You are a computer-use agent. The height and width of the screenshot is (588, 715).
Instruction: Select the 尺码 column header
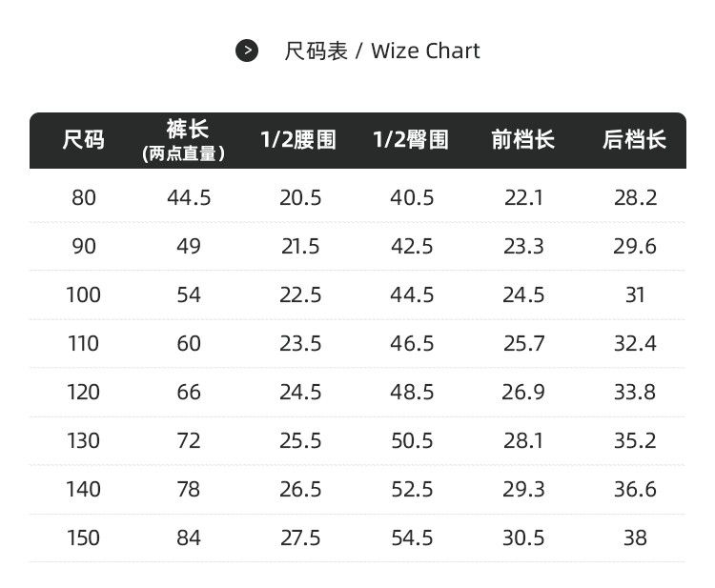[x=84, y=139]
